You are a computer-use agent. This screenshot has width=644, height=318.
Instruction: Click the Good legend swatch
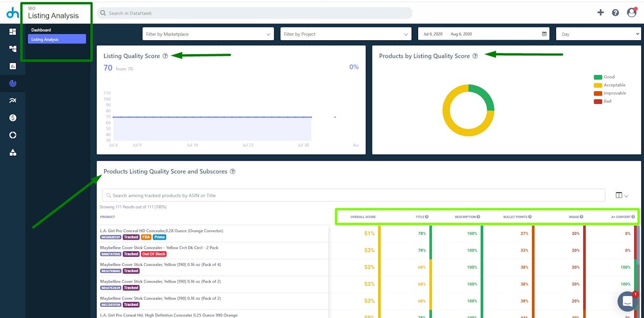(597, 77)
